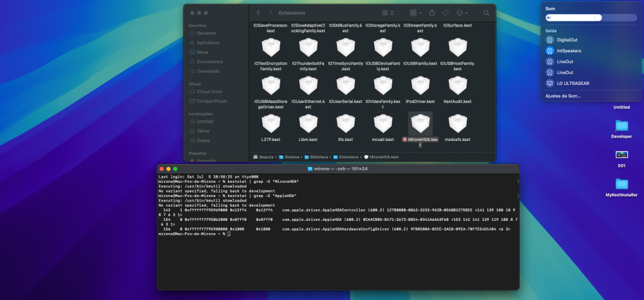Open Finder search
The height and width of the screenshot is (300, 644).
click(x=486, y=13)
